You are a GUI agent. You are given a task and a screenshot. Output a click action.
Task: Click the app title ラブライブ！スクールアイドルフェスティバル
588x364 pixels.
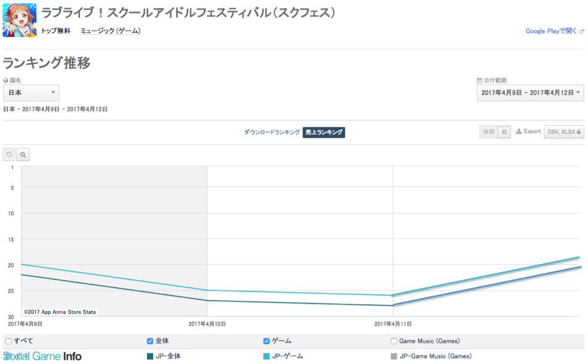(188, 13)
